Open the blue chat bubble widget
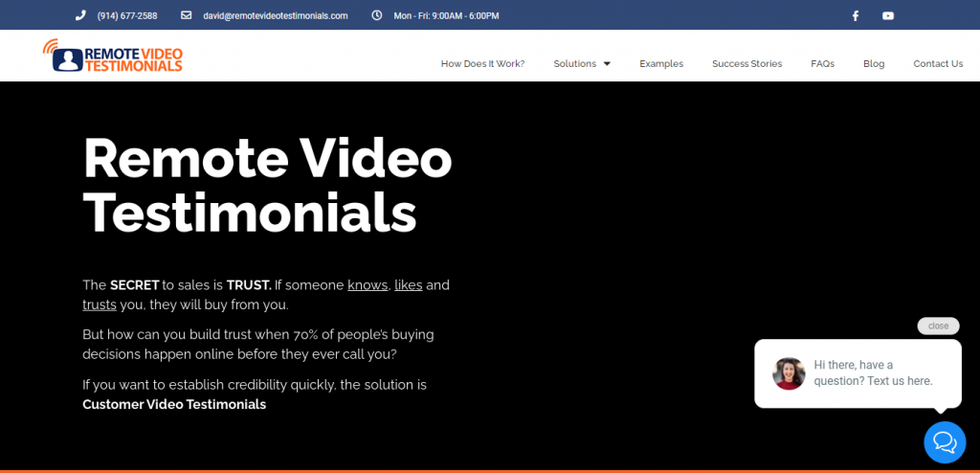Image resolution: width=980 pixels, height=473 pixels. coord(945,442)
